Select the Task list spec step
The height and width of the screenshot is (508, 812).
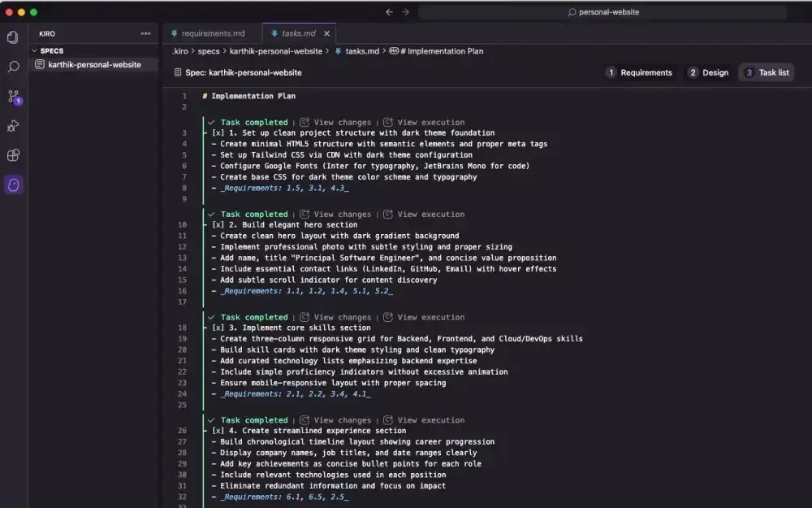coord(767,72)
